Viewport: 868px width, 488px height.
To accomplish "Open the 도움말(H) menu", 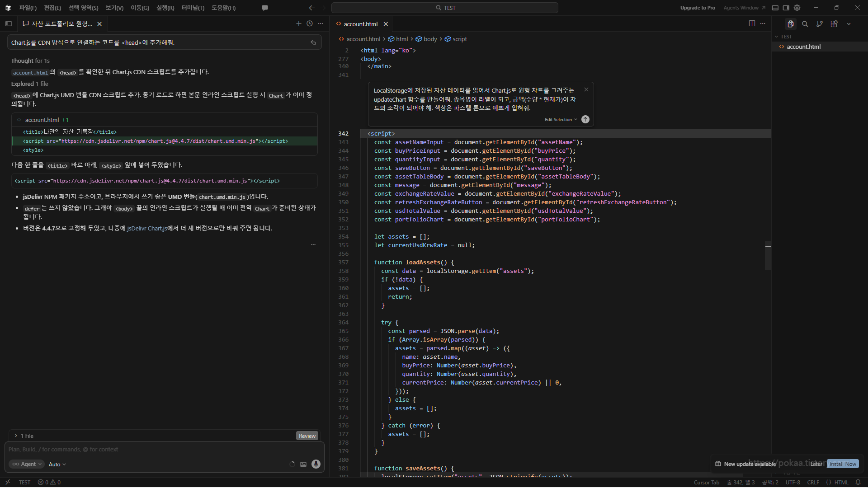I will tap(223, 8).
